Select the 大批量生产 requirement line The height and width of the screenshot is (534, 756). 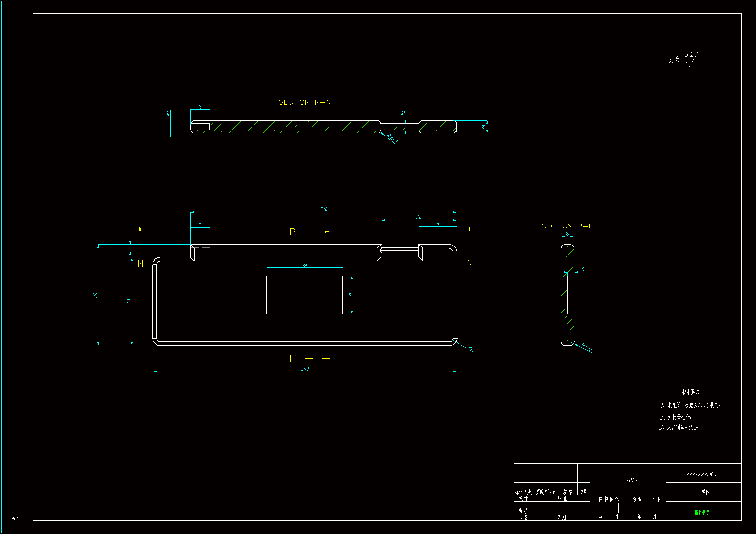point(676,417)
